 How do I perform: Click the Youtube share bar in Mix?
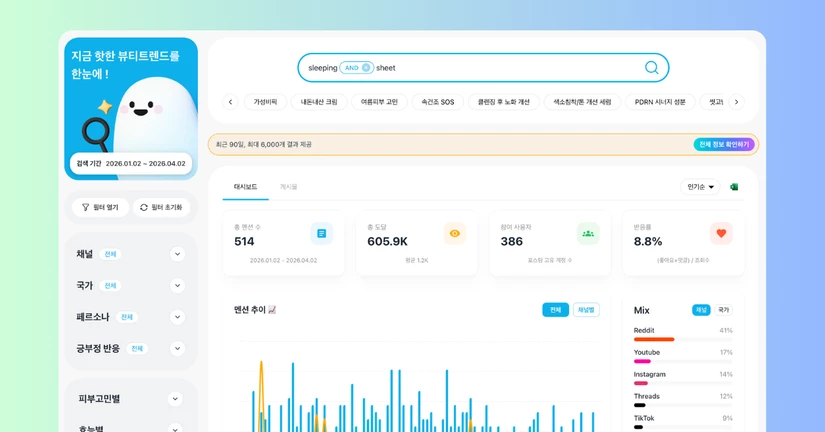click(x=683, y=361)
